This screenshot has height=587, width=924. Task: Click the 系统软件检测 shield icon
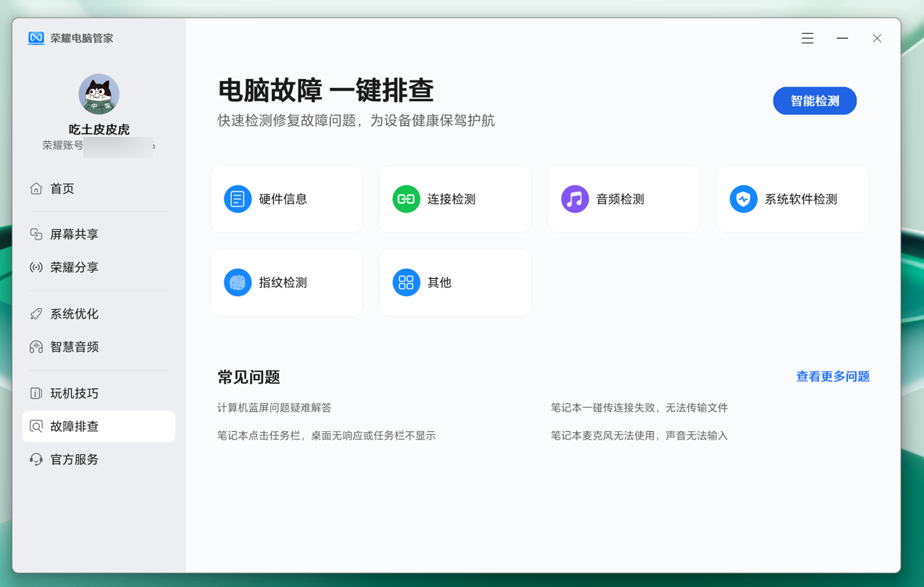[743, 199]
